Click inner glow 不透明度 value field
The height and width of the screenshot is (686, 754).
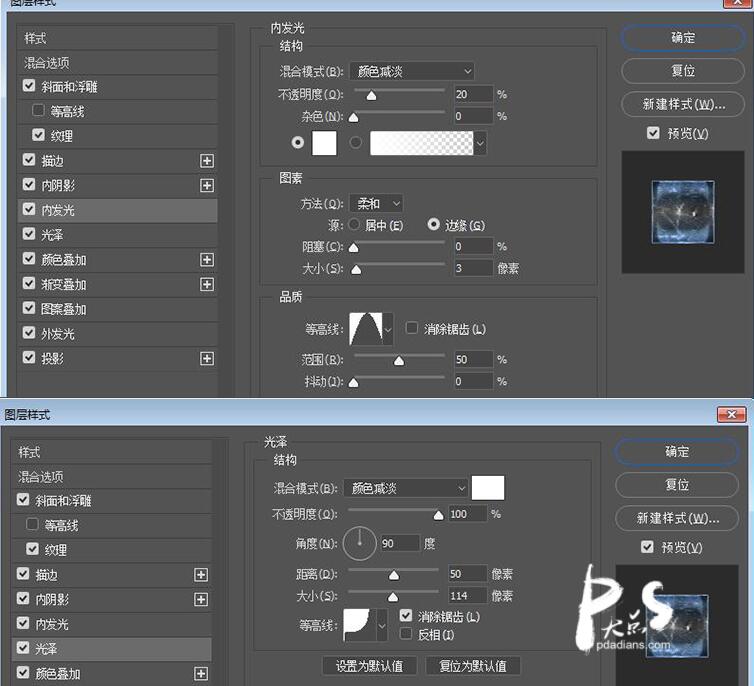pos(473,94)
